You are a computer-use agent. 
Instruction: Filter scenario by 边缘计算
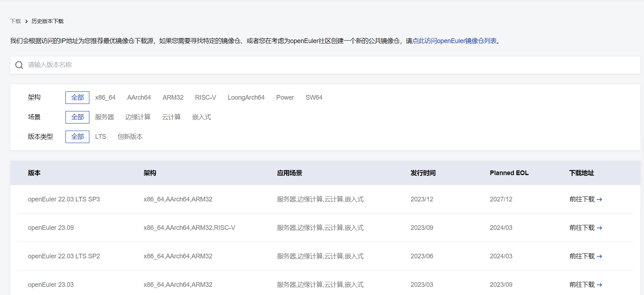pos(138,117)
